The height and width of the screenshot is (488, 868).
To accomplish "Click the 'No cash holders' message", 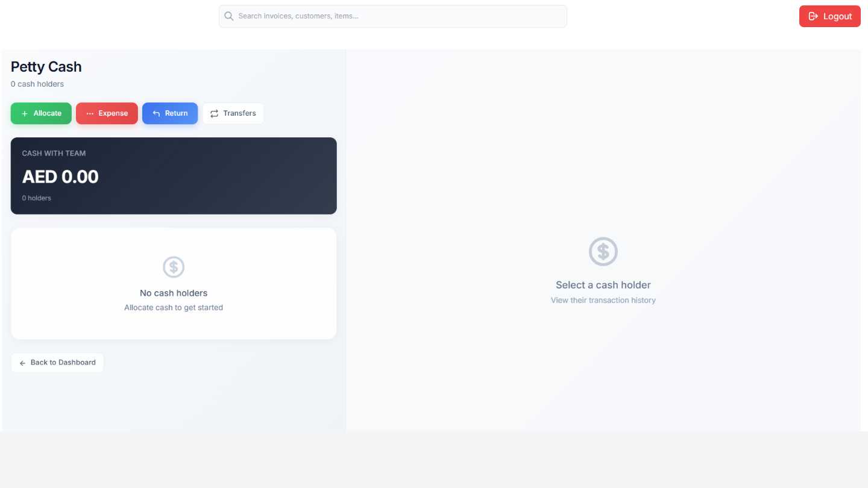I will [x=174, y=293].
